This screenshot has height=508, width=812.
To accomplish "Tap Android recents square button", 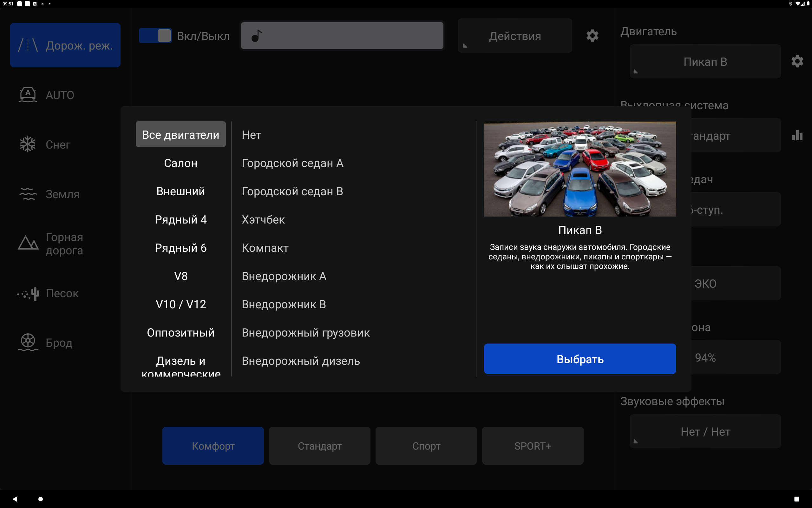I will [x=796, y=499].
